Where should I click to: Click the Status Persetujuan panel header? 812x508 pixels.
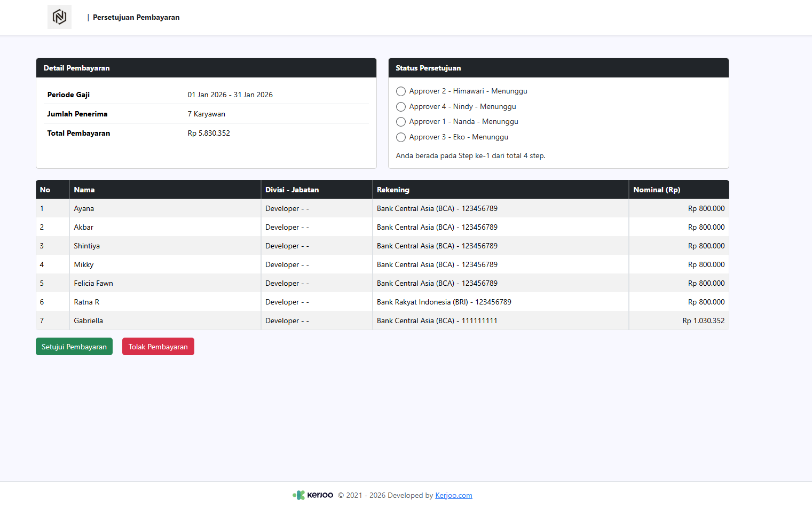coord(428,68)
